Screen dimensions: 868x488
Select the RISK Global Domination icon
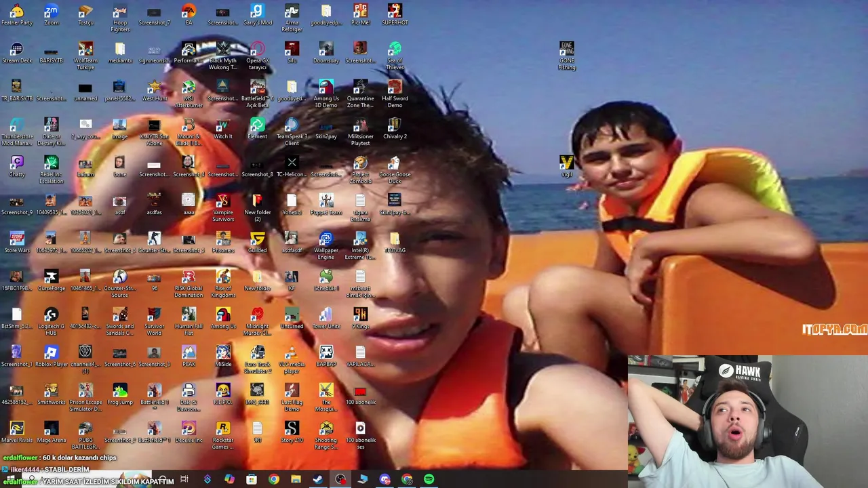click(189, 284)
